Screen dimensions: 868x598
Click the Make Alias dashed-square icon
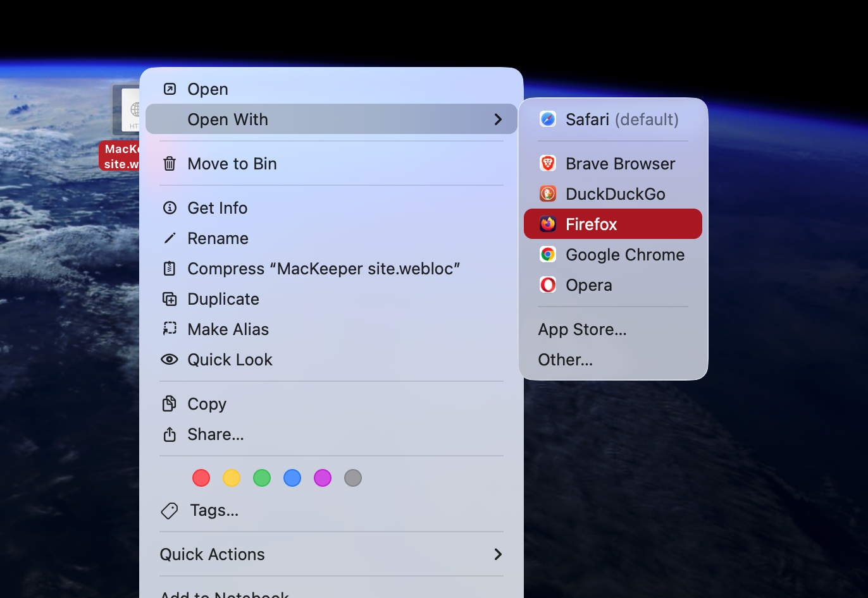tap(170, 329)
